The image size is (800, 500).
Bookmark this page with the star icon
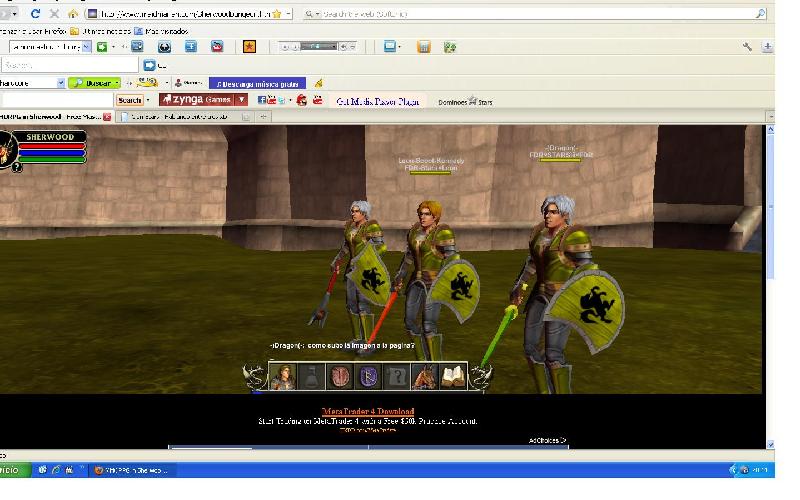[277, 14]
